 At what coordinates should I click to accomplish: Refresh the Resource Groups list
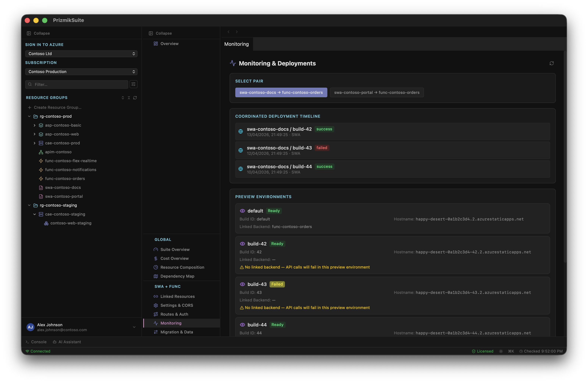coord(135,98)
